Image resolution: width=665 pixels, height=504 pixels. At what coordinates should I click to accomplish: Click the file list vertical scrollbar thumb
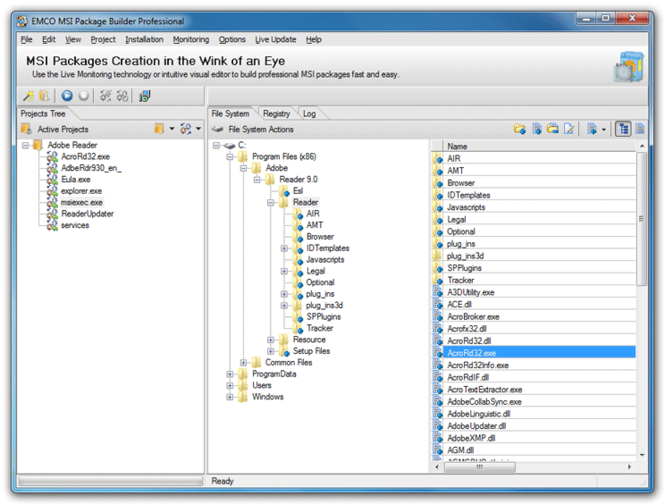[x=642, y=219]
